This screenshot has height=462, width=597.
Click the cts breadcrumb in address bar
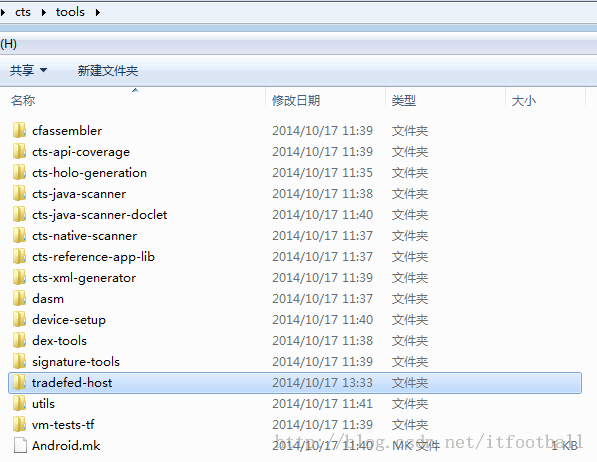(23, 12)
